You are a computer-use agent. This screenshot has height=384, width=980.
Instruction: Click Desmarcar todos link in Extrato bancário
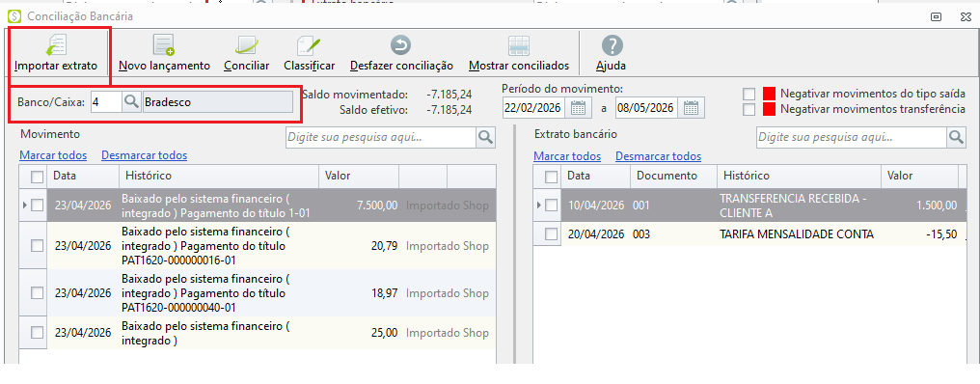point(659,155)
